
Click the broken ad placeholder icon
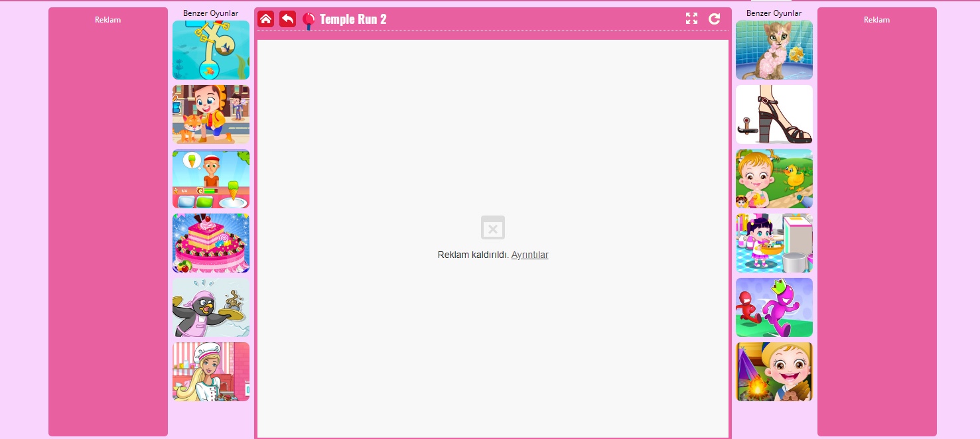[493, 227]
